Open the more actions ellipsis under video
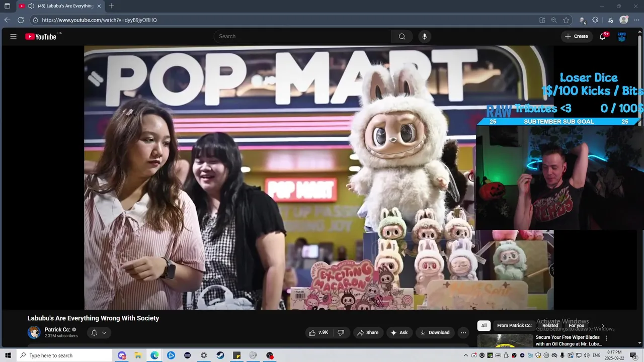The height and width of the screenshot is (362, 644). pyautogui.click(x=463, y=332)
